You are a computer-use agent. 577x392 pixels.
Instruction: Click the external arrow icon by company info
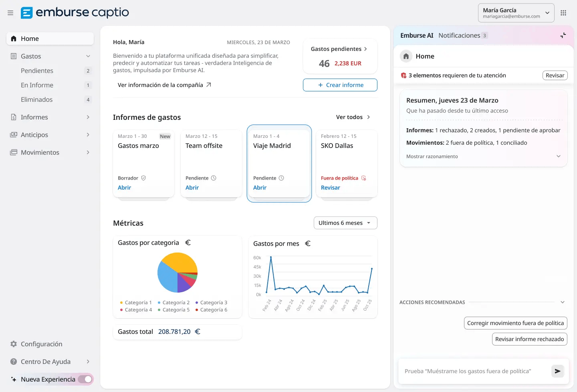pyautogui.click(x=208, y=85)
